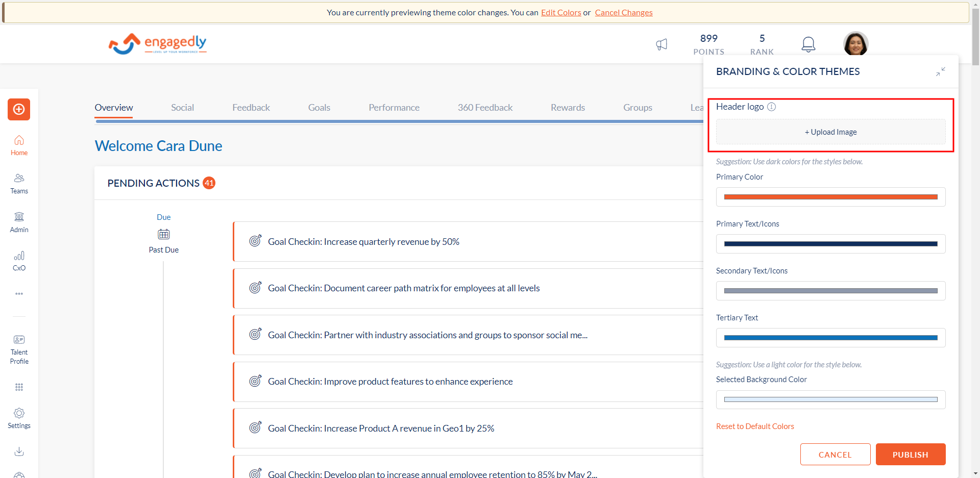The image size is (980, 478).
Task: Switch to the Feedback tab
Action: point(251,108)
